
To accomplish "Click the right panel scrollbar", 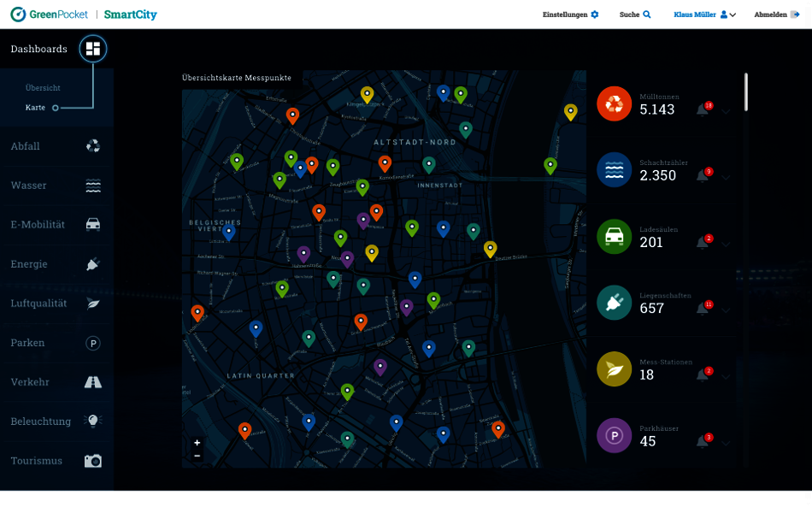I will coord(746,91).
